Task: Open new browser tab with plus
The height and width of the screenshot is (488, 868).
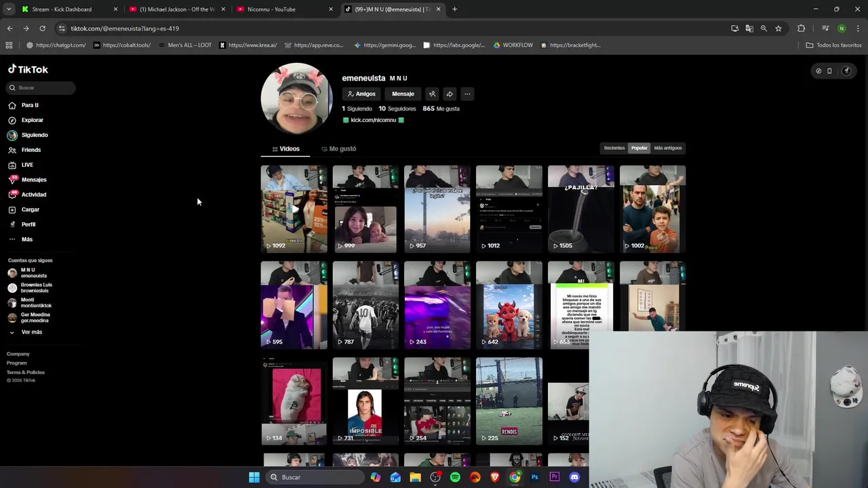Action: pyautogui.click(x=454, y=9)
